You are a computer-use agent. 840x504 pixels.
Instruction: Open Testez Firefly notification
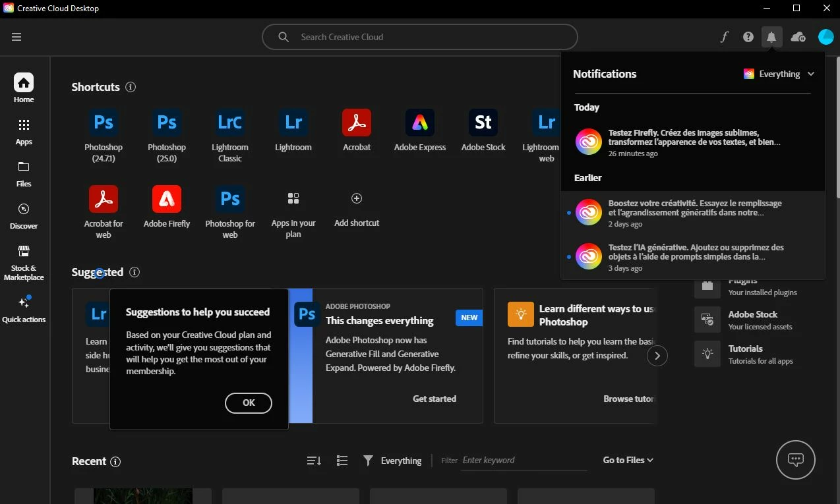[x=693, y=142]
